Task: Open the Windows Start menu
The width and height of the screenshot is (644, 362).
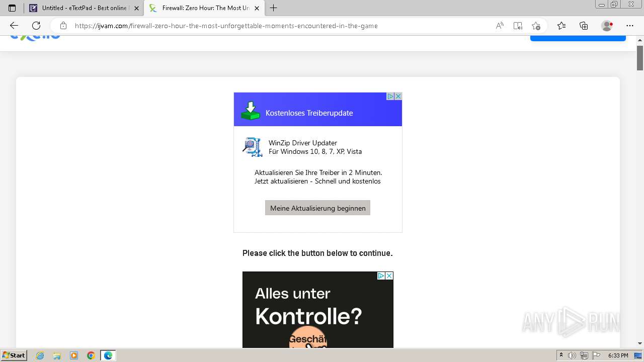Action: click(14, 355)
